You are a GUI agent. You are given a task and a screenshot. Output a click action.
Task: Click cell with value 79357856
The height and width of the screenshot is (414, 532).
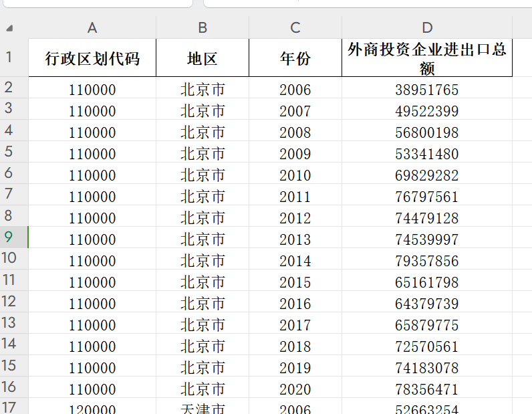pos(427,259)
